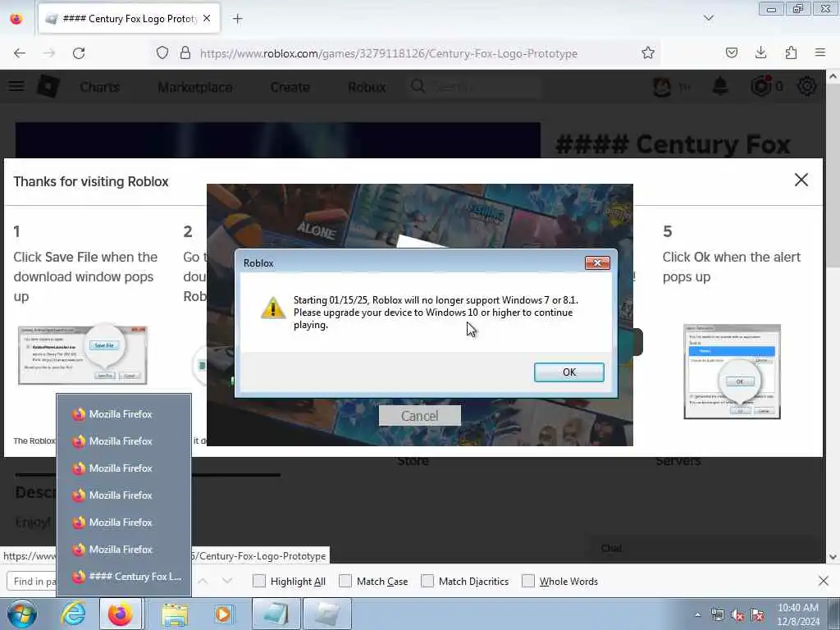Screen dimensions: 840x630
Task: Close the find bar
Action: [824, 581]
